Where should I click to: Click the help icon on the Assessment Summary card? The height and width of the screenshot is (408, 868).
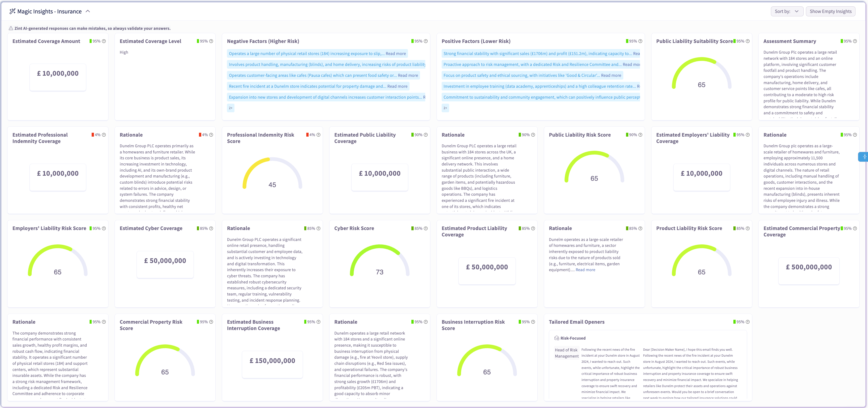point(855,41)
